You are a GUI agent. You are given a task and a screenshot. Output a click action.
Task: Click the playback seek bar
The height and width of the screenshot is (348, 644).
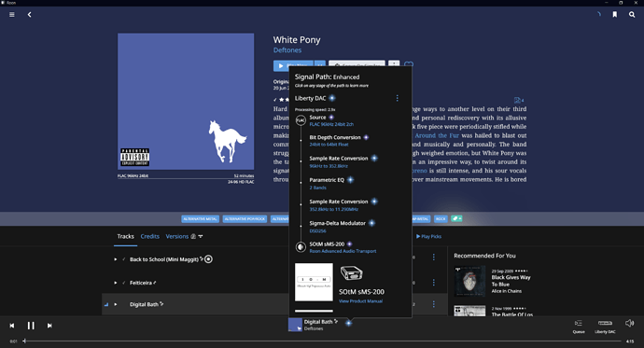(x=323, y=341)
